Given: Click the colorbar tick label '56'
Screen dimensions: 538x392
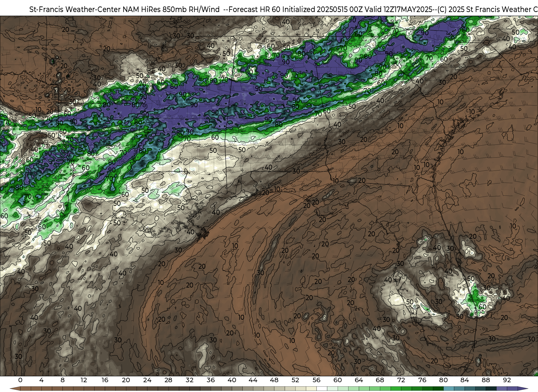Looking at the screenshot, I should coord(316,380).
